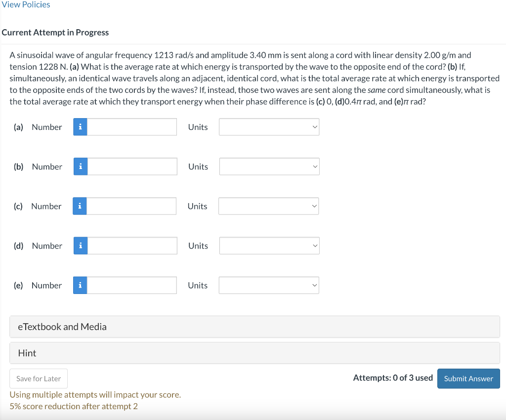Open the Units dropdown for part (b)
This screenshot has height=420, width=506.
pos(269,167)
